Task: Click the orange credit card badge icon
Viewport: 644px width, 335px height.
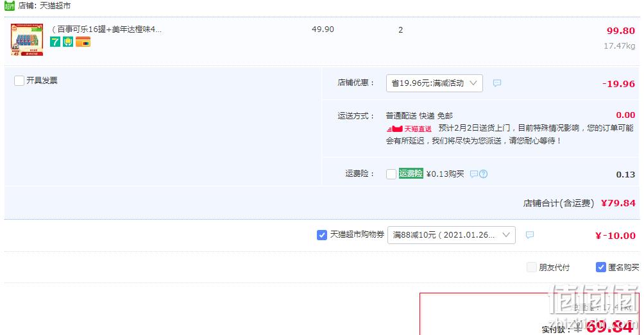Action: pos(83,42)
